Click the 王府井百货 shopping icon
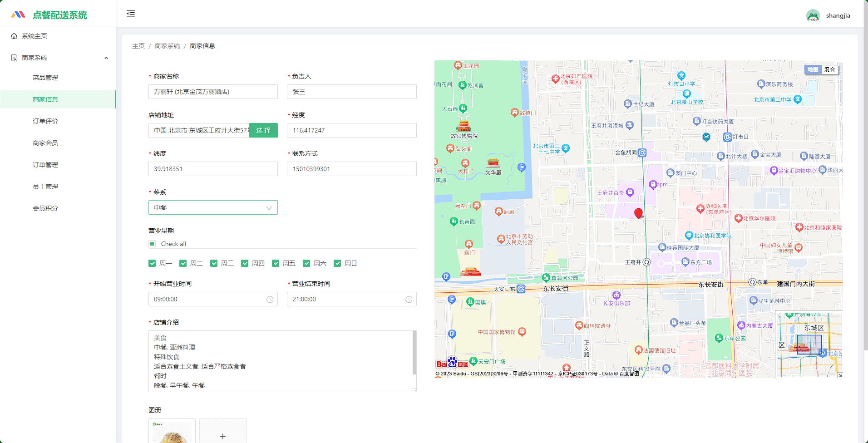Image resolution: width=868 pixels, height=443 pixels. coord(630,192)
